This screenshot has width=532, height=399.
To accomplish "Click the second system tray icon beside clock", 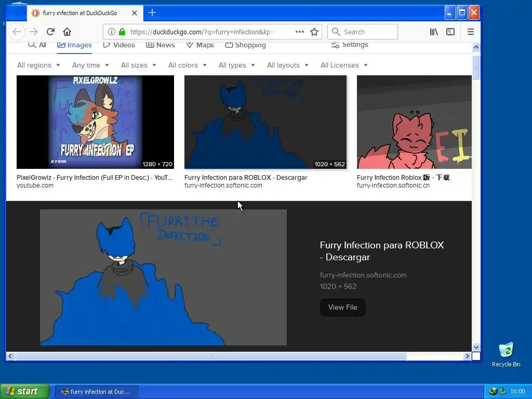I will click(502, 392).
